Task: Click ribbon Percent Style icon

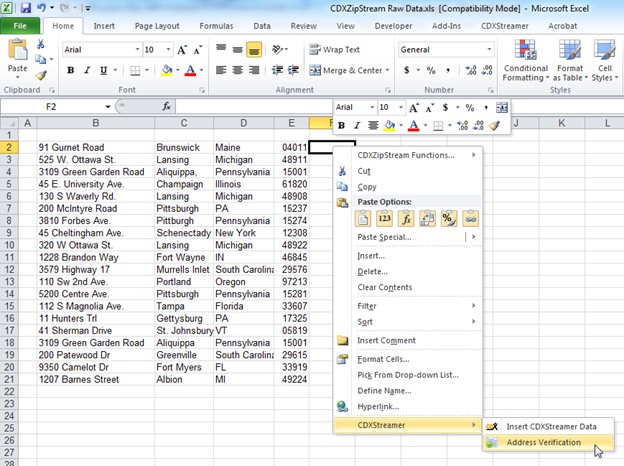Action: 431,70
